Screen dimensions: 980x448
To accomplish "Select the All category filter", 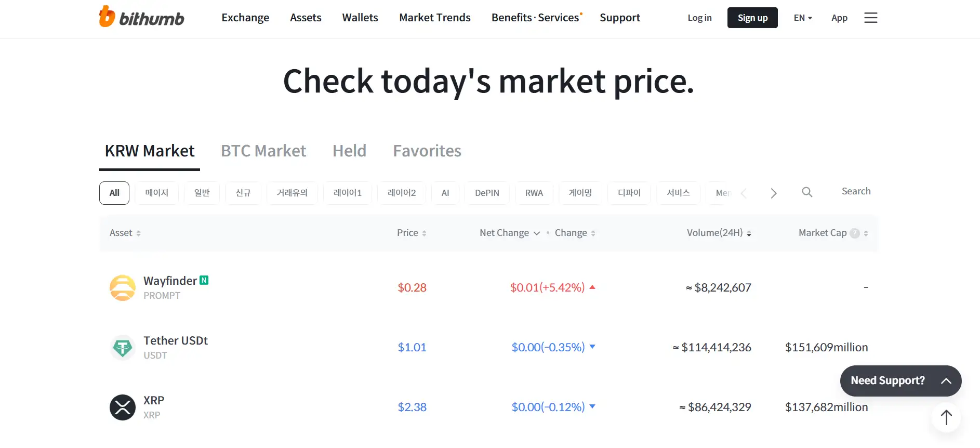I will pos(114,193).
